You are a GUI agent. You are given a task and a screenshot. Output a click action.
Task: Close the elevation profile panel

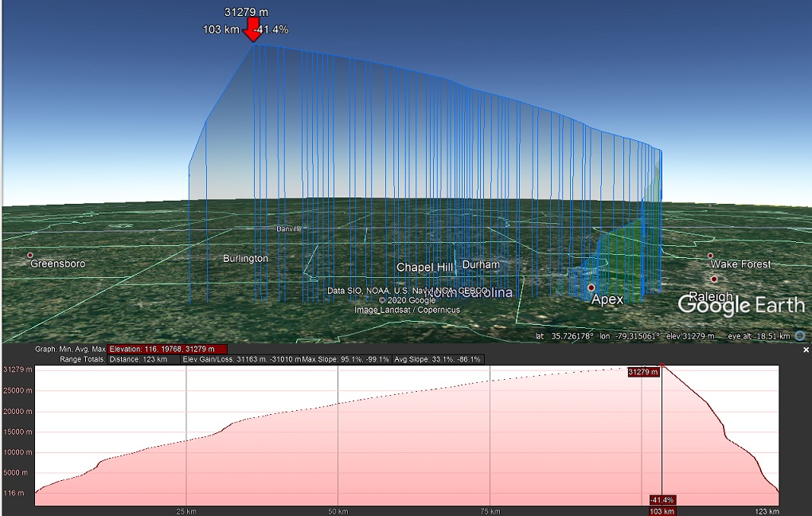pyautogui.click(x=806, y=350)
